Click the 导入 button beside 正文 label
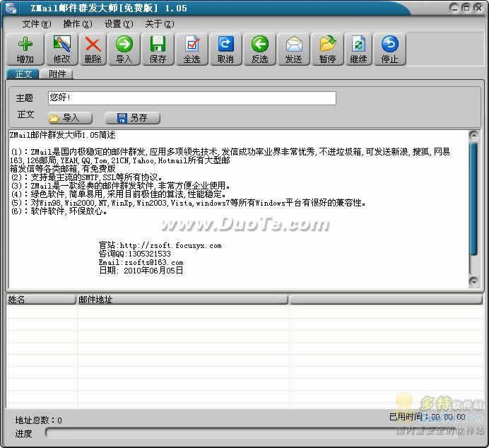The width and height of the screenshot is (489, 448). 70,118
